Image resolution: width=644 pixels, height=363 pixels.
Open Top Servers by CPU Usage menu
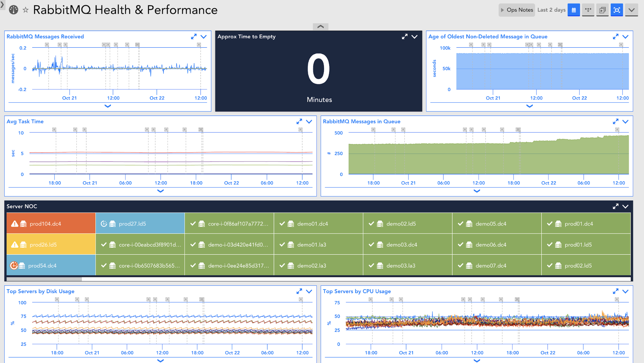pyautogui.click(x=625, y=291)
